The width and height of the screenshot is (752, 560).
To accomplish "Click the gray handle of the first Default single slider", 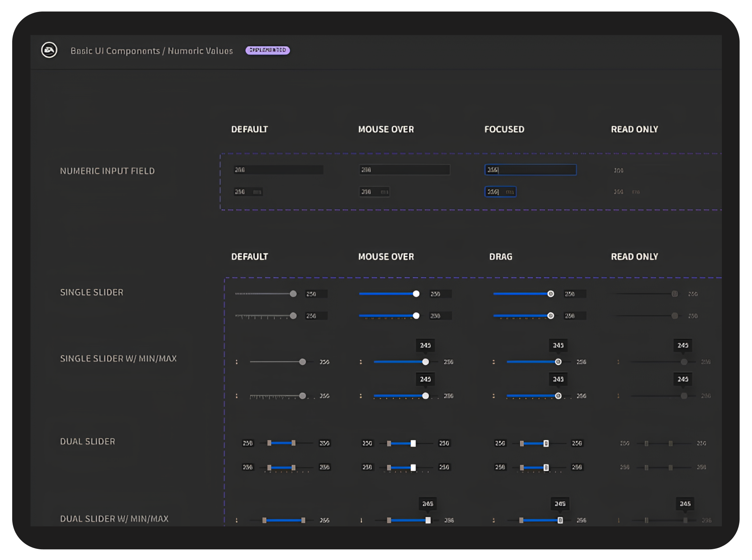I will [293, 294].
